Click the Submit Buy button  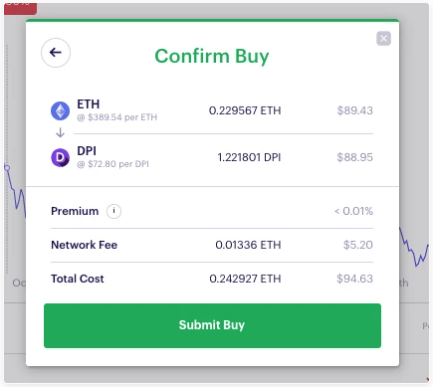[212, 325]
